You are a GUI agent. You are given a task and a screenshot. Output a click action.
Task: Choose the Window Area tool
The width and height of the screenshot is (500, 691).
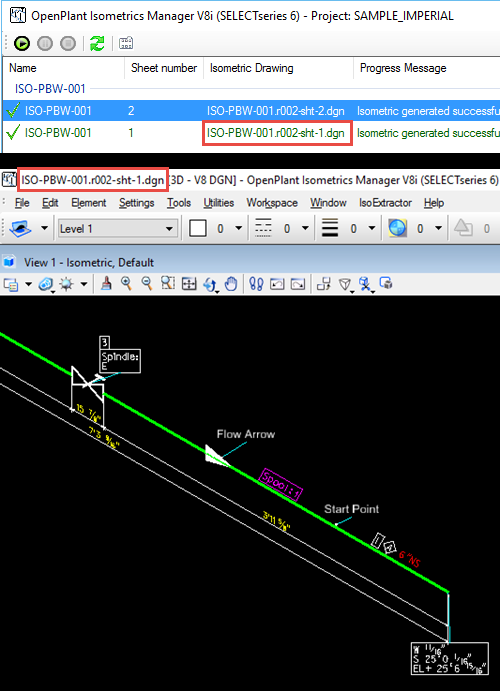(168, 284)
